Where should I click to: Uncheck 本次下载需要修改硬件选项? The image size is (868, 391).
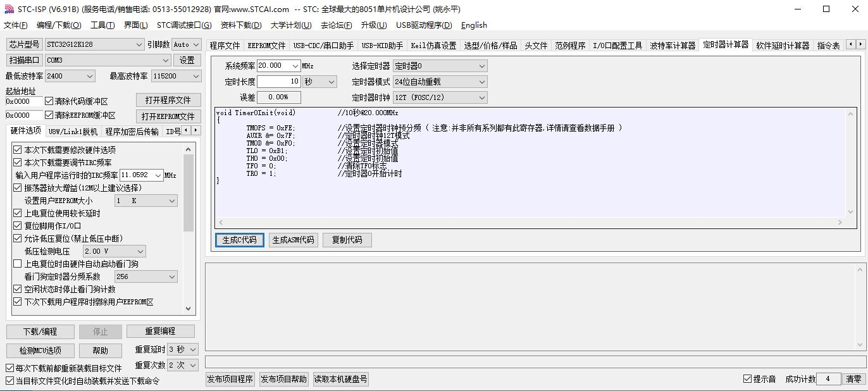point(18,150)
